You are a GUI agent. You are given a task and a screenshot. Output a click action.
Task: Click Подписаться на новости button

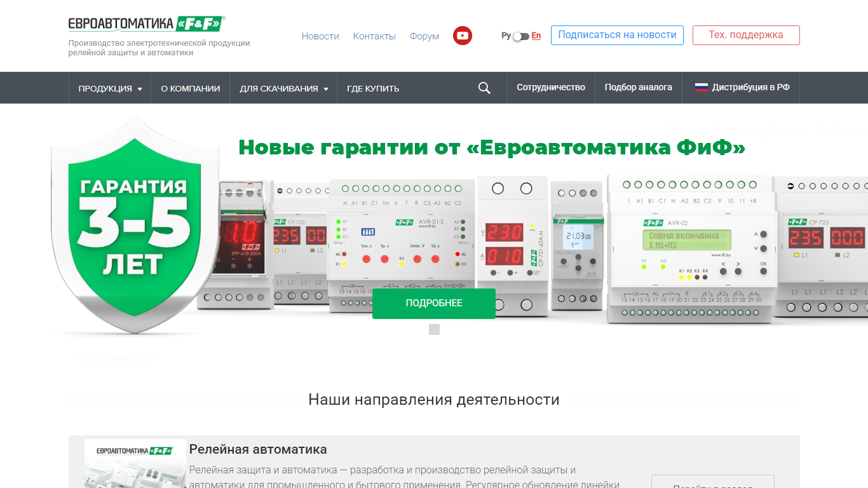point(617,35)
